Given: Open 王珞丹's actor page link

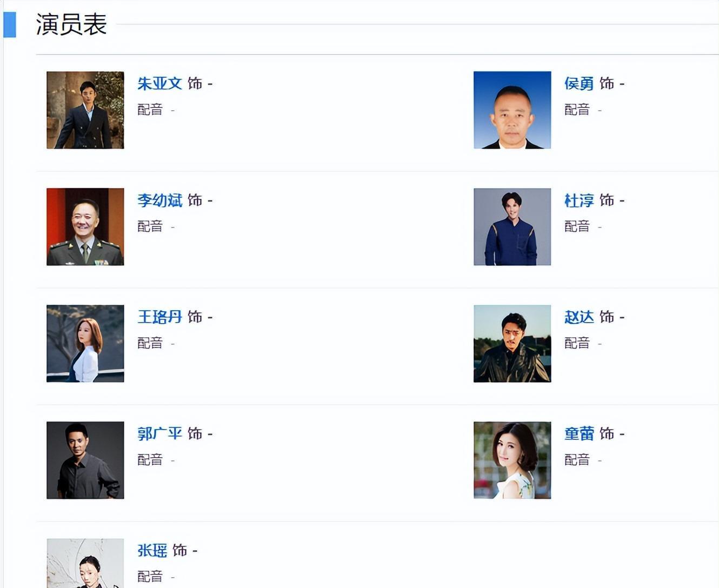Looking at the screenshot, I should [159, 317].
